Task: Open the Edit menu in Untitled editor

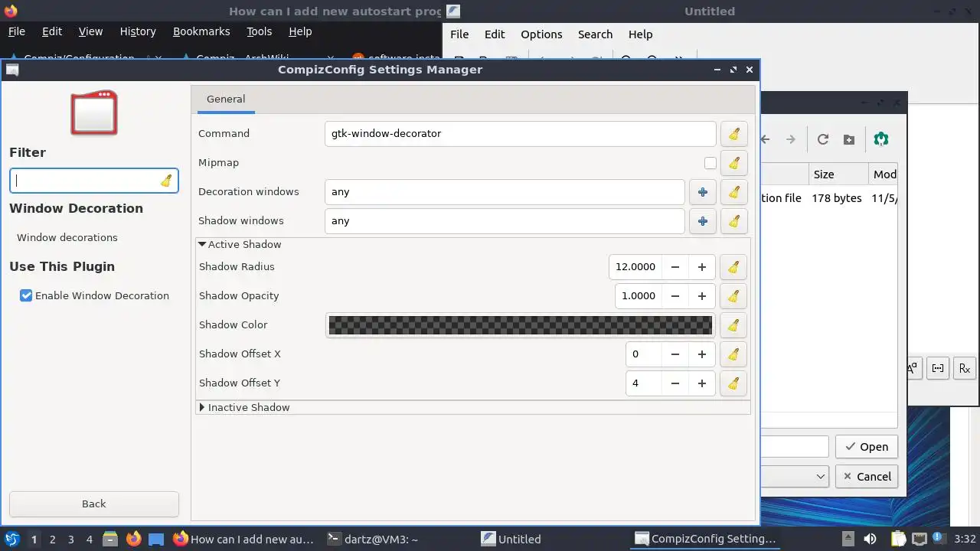Action: pos(495,34)
